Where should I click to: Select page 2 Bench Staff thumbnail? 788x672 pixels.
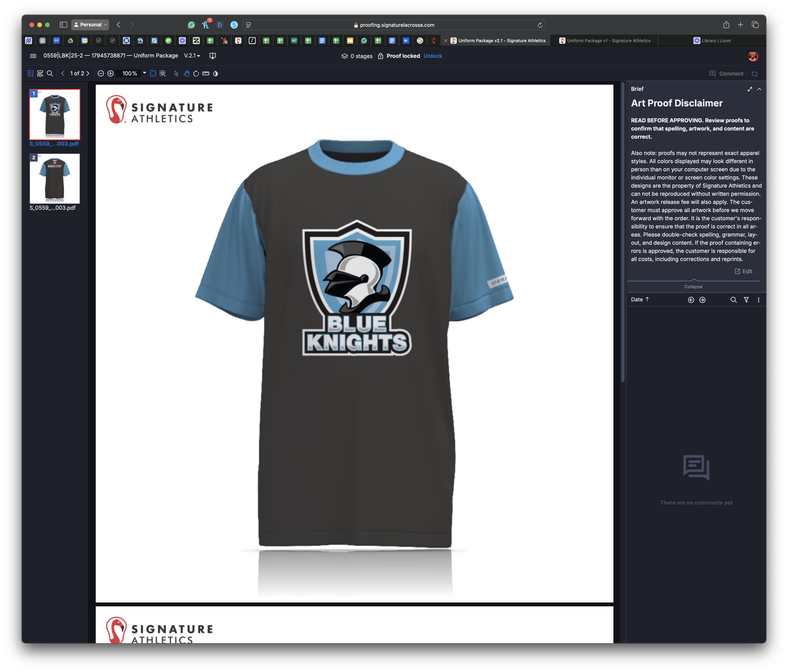pyautogui.click(x=55, y=179)
